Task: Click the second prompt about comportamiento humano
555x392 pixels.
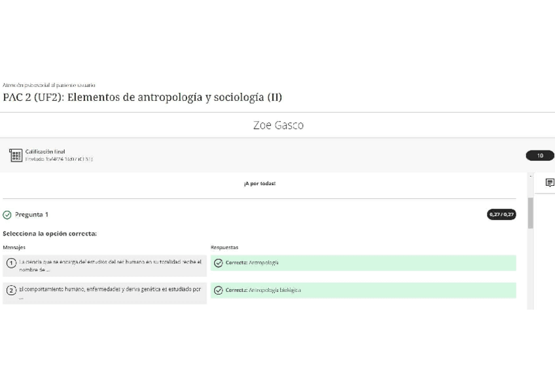Action: click(110, 292)
